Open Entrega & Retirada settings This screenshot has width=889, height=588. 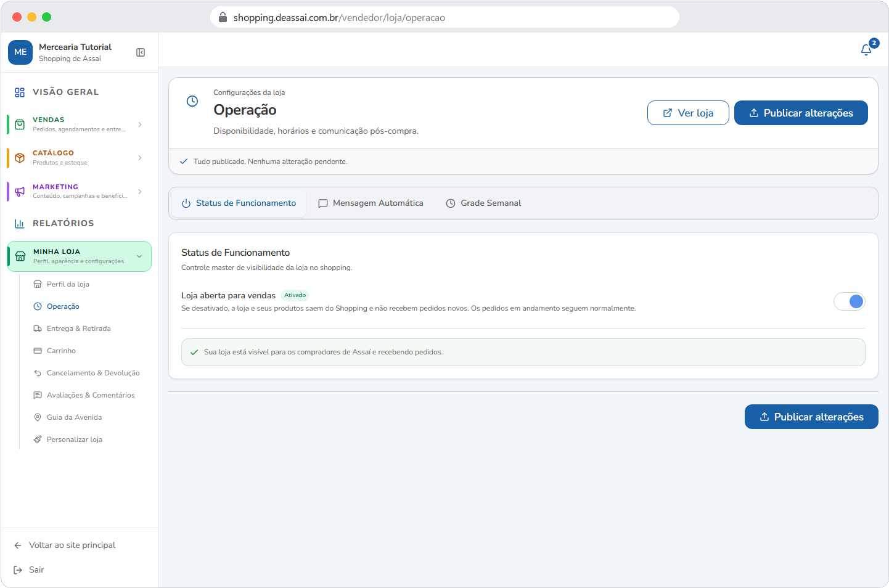click(x=79, y=329)
